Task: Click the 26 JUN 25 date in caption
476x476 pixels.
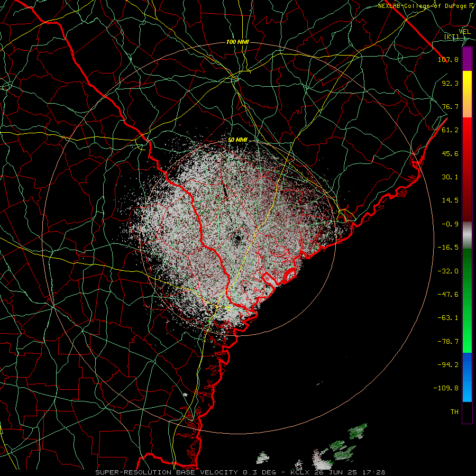Action: click(x=336, y=472)
